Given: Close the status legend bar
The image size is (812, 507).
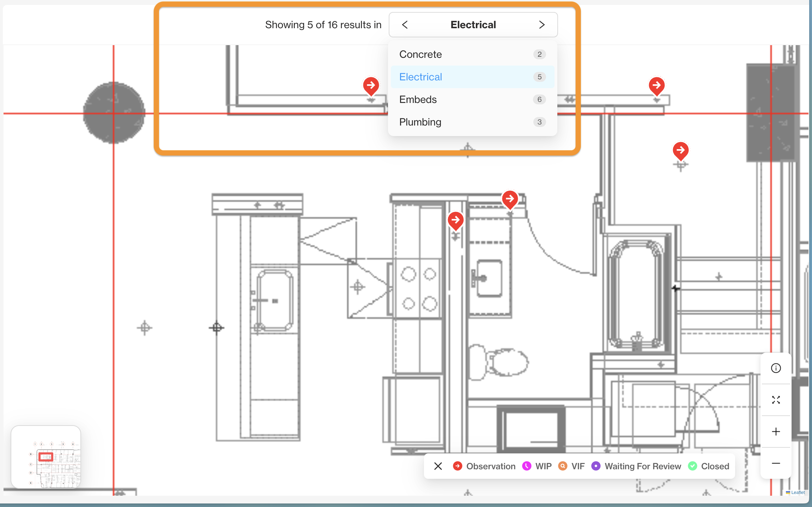Looking at the screenshot, I should (x=438, y=466).
